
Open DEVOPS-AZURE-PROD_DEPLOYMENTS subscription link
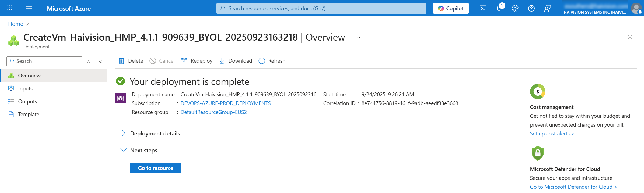click(x=225, y=103)
